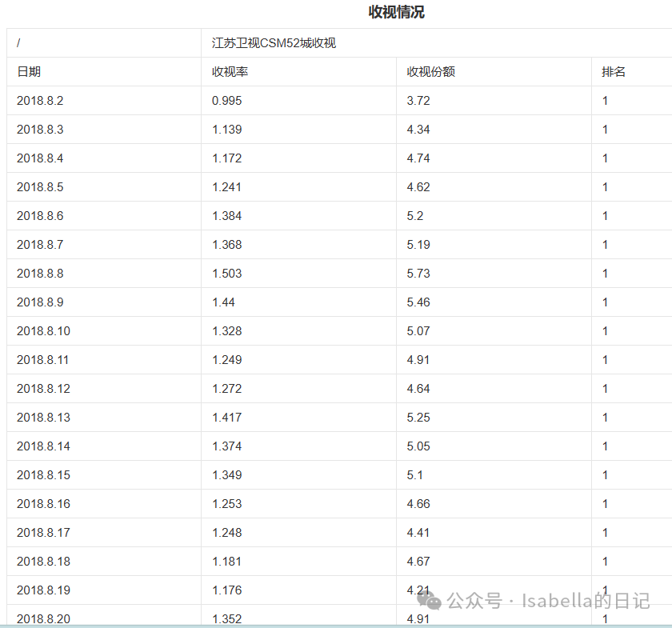
Task: Select the rating value 1.253
Action: tap(226, 504)
